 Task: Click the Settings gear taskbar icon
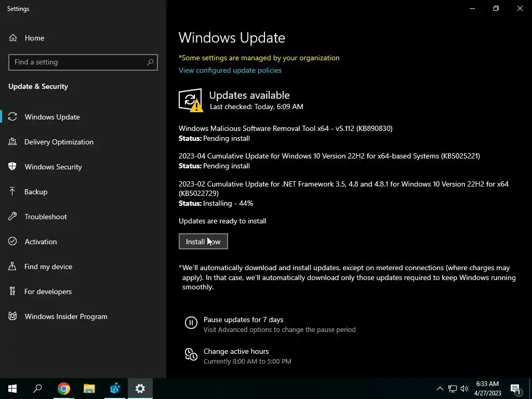[140, 389]
